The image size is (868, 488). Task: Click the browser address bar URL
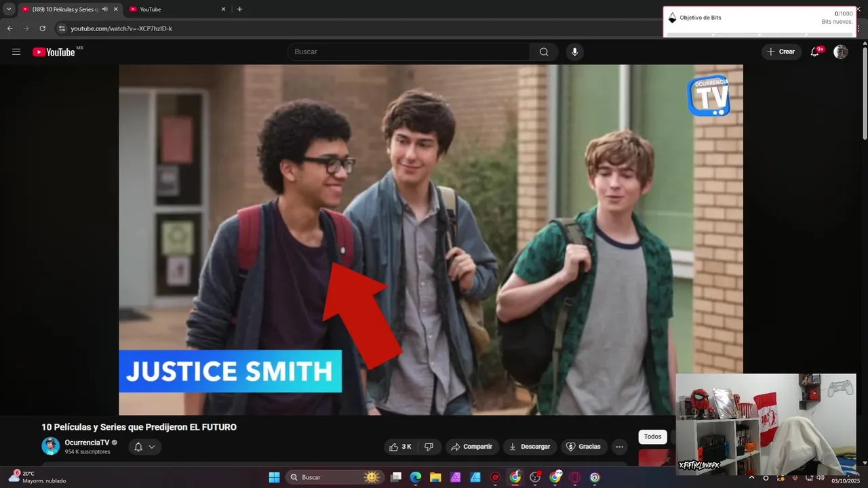tap(121, 28)
